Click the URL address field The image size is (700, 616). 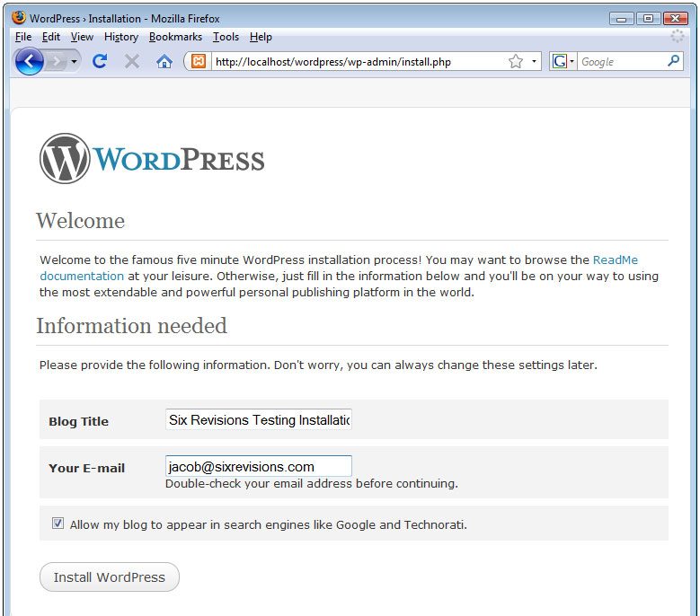[x=359, y=62]
